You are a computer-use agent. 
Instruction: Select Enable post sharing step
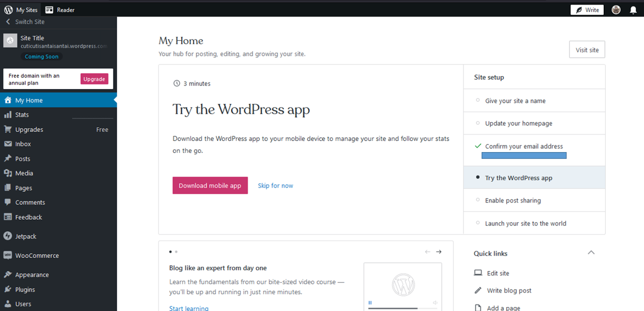tap(534, 200)
